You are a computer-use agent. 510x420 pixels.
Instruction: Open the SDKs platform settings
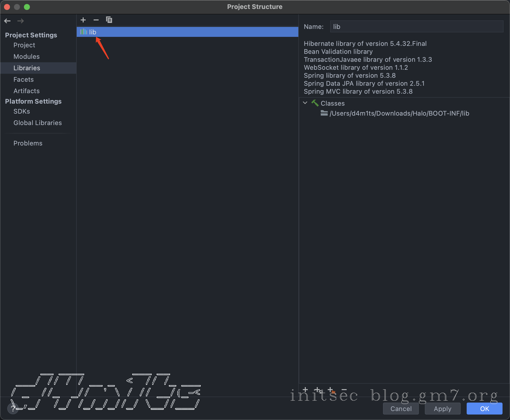click(x=22, y=111)
